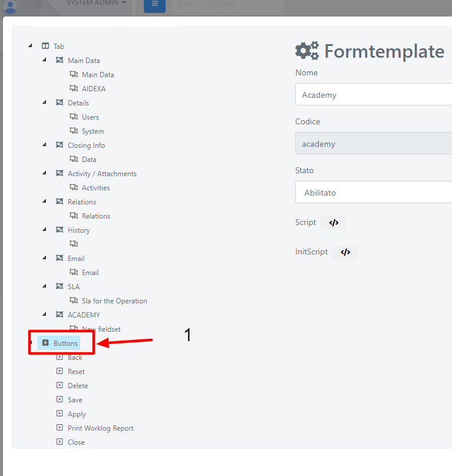Viewport: 452px width, 476px height.
Task: Open the Script code editor icon
Action: coord(334,223)
